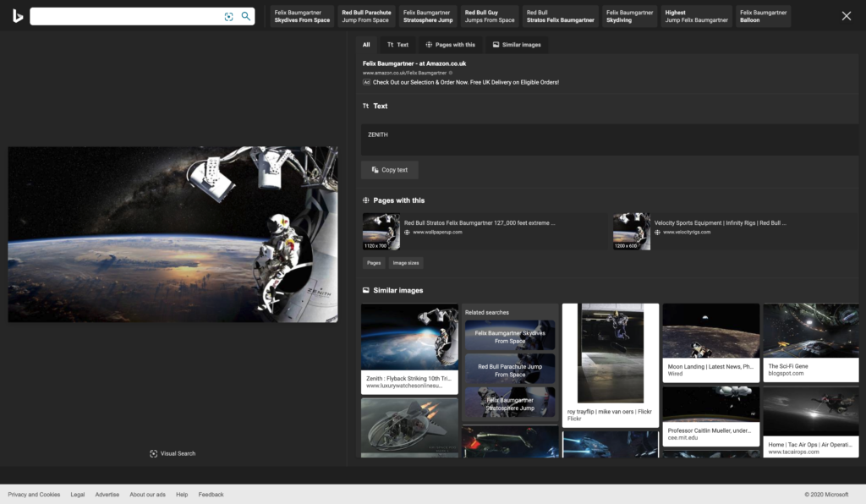
Task: Click the Visual Search button below image
Action: [173, 453]
